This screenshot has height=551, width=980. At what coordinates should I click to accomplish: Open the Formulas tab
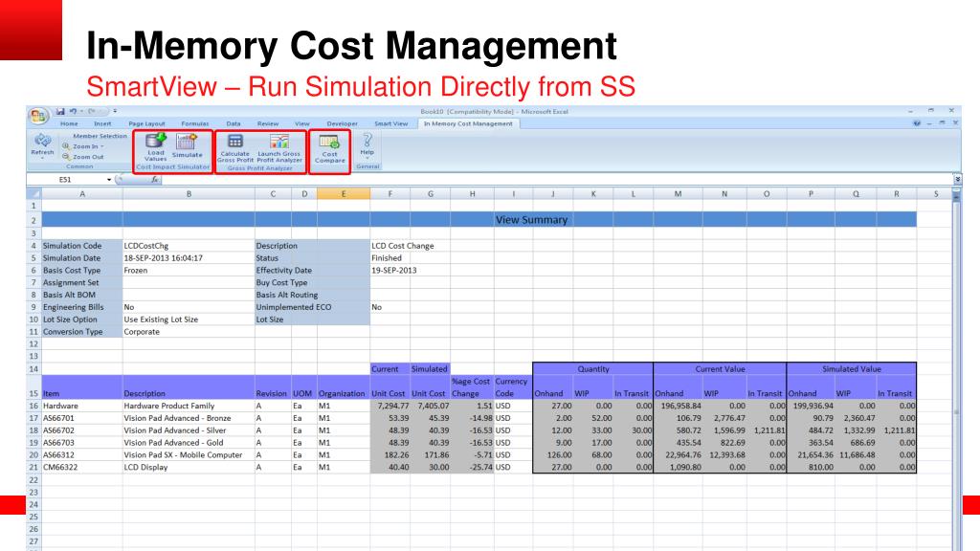[195, 123]
